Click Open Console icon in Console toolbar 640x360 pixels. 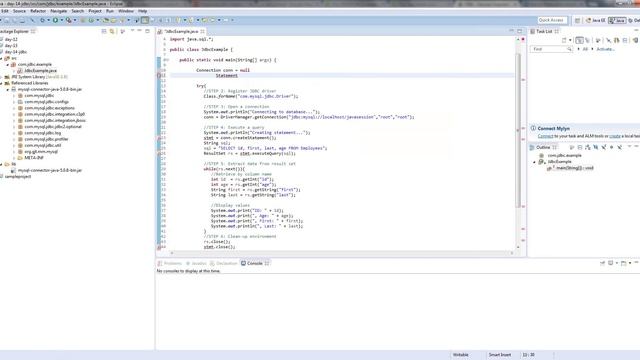point(623,263)
